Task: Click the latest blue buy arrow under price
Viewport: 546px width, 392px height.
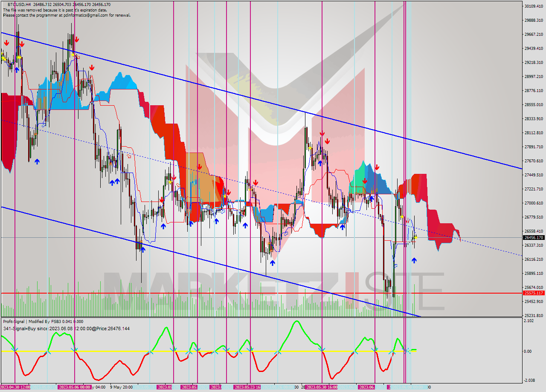Action: click(x=414, y=260)
